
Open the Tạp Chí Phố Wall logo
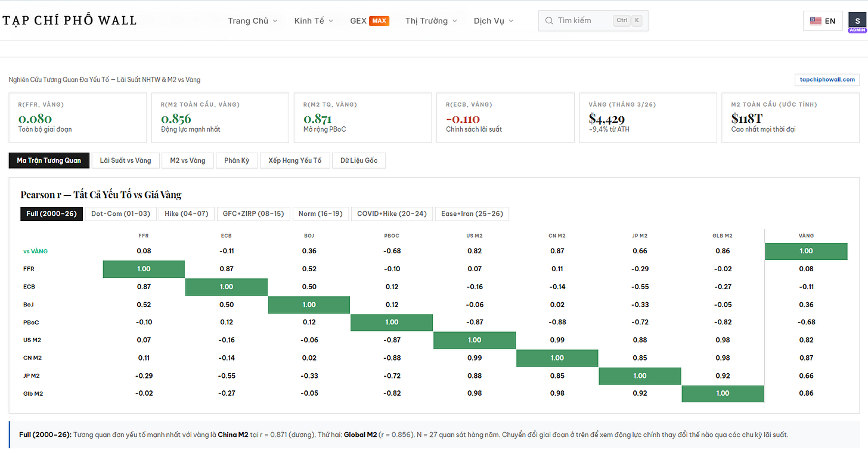(x=70, y=20)
